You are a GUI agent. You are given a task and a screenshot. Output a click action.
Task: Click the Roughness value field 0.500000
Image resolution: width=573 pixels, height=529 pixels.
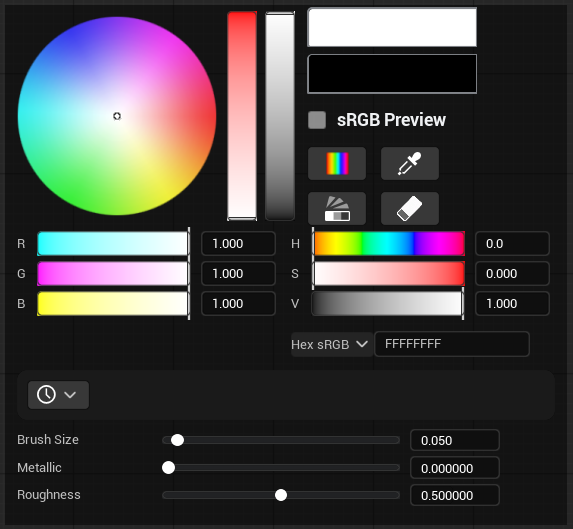point(455,495)
